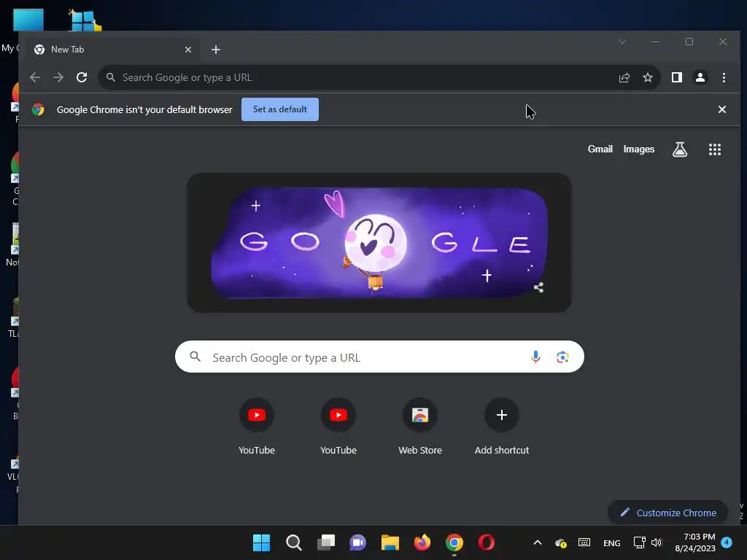
Task: Launch Firefox from the taskbar
Action: [422, 542]
